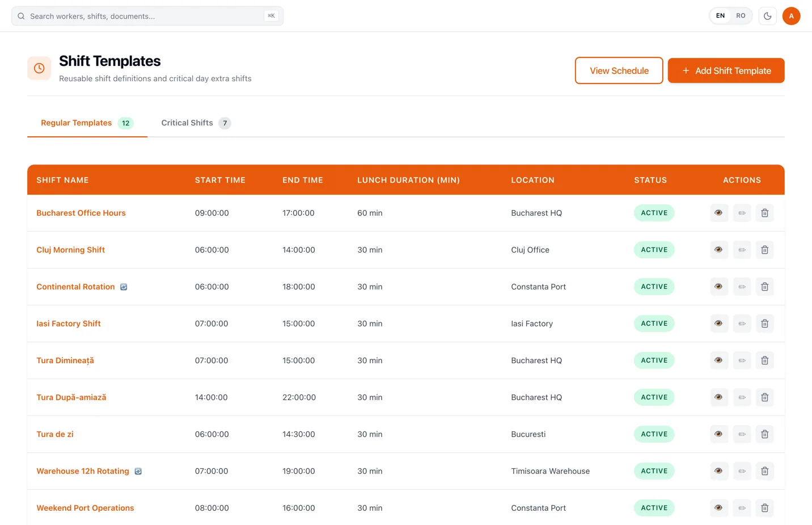Edit the Tura Dimineață template
Viewport: 812px width, 525px height.
(x=742, y=360)
